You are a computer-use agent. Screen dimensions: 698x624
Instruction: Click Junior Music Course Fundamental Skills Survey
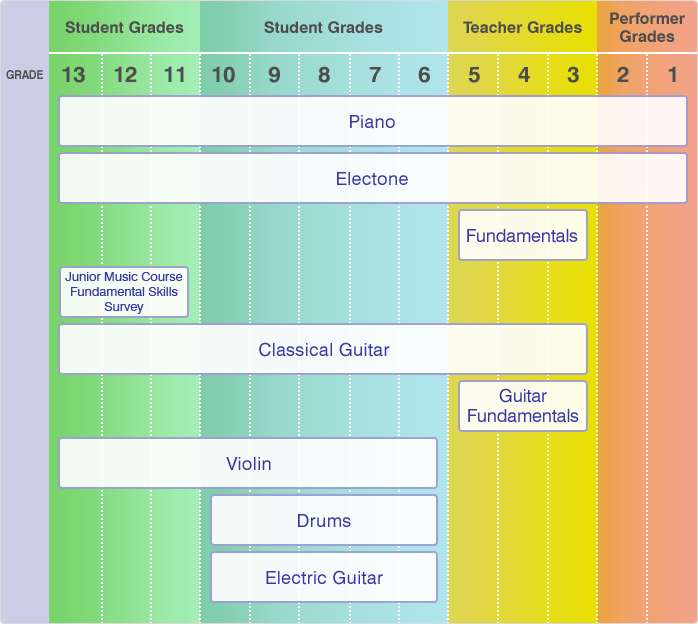click(124, 292)
